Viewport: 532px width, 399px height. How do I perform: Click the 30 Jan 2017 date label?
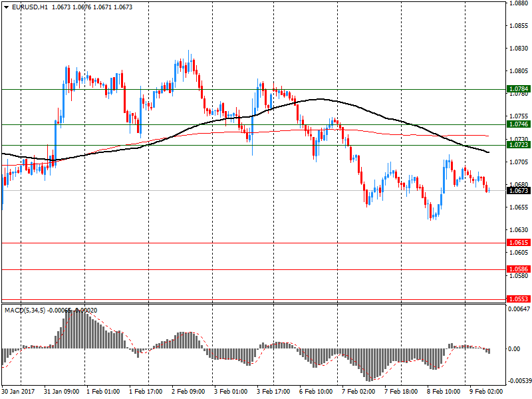19,392
